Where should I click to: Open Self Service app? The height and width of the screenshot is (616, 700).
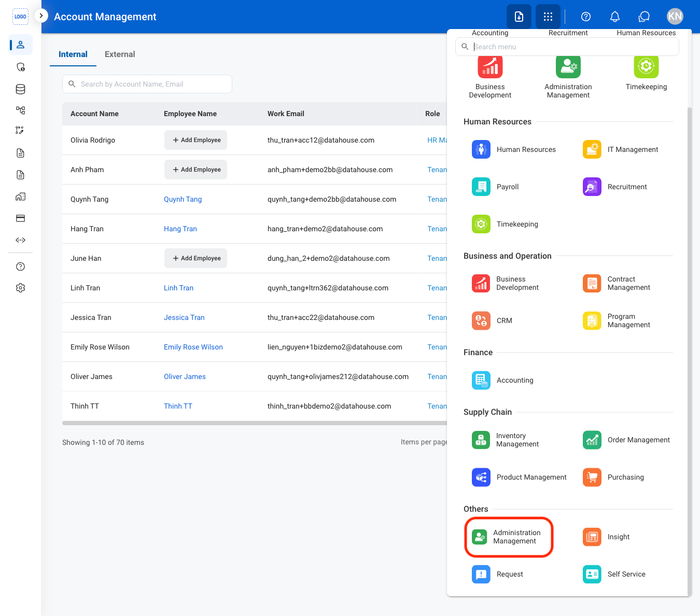tap(614, 574)
